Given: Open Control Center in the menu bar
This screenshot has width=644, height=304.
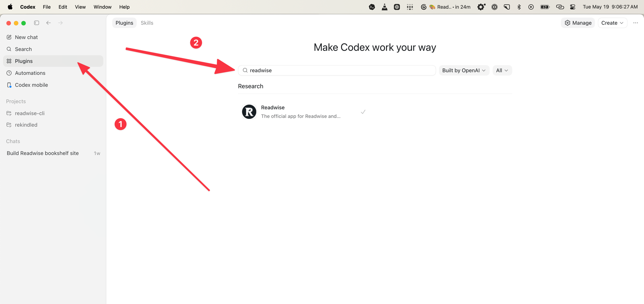Looking at the screenshot, I should click(573, 7).
